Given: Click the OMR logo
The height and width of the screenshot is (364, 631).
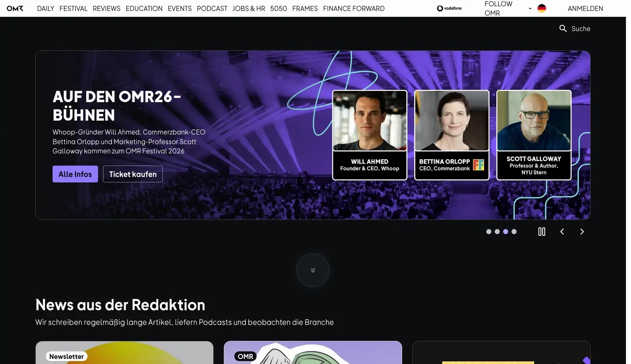Looking at the screenshot, I should [15, 8].
